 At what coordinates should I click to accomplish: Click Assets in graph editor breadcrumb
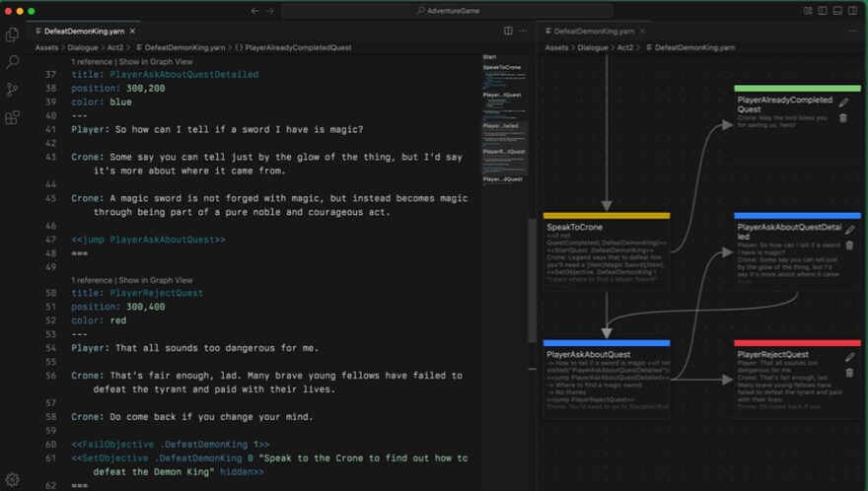556,47
